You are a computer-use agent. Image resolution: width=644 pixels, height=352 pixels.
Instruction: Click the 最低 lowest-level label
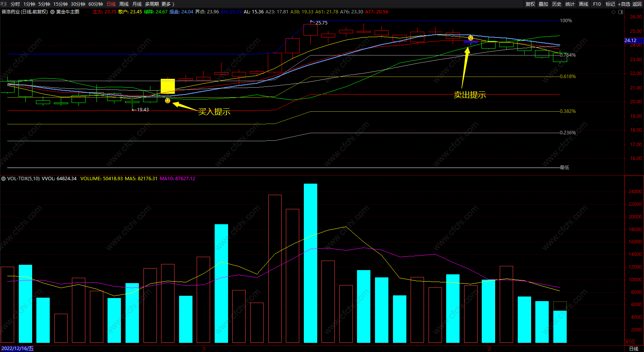coord(564,168)
